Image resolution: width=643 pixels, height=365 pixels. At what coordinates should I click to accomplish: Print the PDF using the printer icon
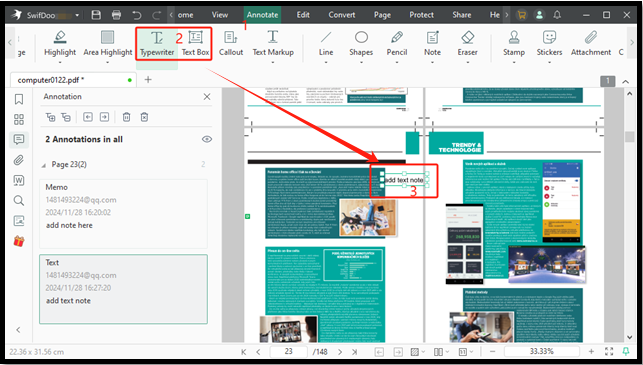pos(116,15)
